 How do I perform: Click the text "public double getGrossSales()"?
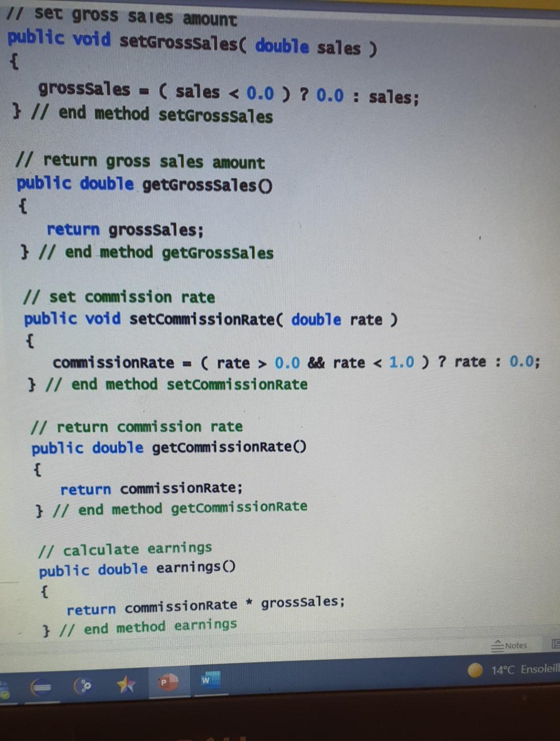pyautogui.click(x=144, y=184)
